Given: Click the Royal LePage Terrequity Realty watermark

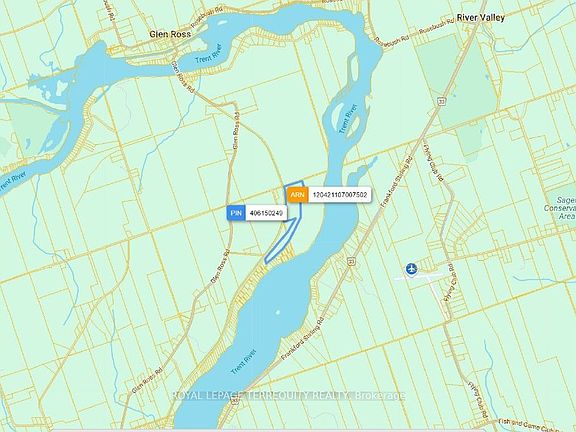Looking at the screenshot, I should [289, 396].
